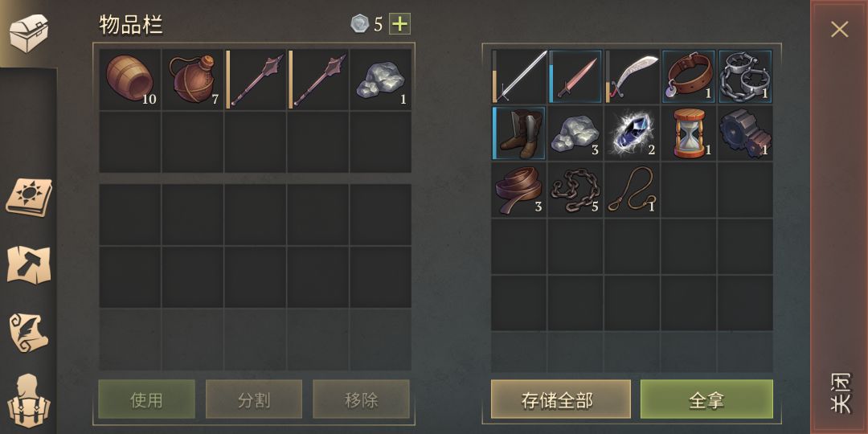Select the rolled leather belt stack
Viewport: 868px width, 434px height.
pyautogui.click(x=518, y=190)
